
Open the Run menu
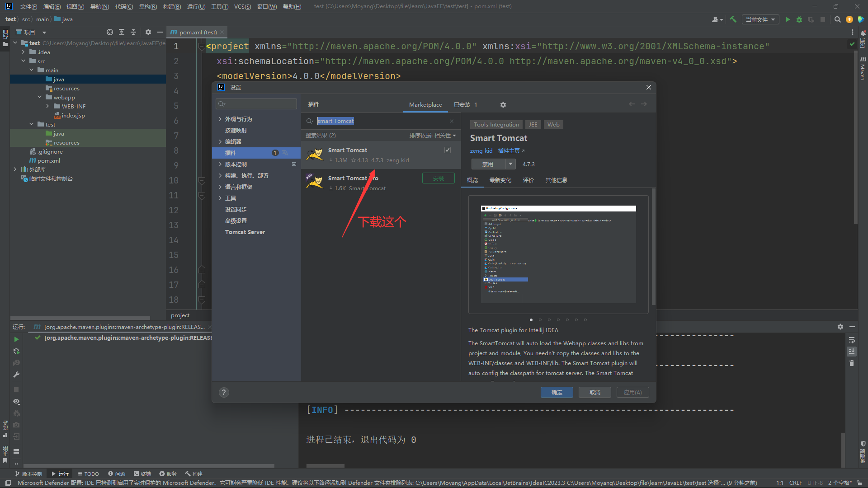coord(196,6)
